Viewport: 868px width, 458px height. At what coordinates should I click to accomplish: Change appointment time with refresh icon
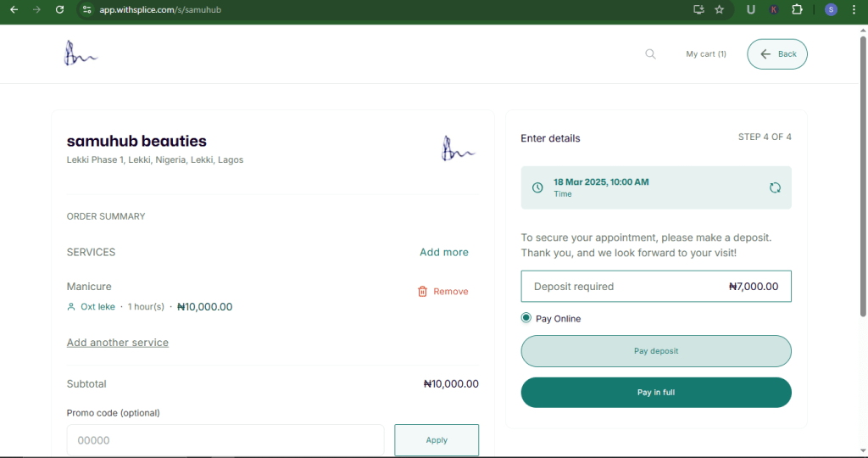click(x=775, y=187)
